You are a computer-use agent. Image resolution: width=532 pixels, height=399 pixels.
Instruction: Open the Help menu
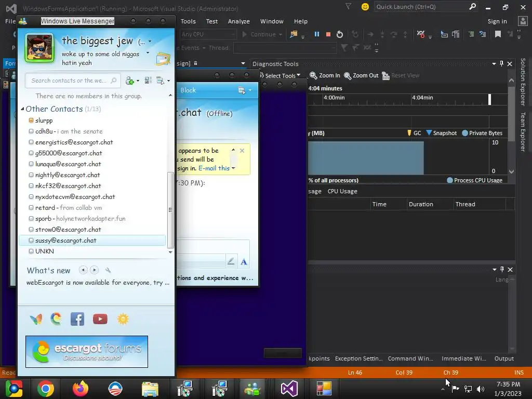tap(301, 21)
